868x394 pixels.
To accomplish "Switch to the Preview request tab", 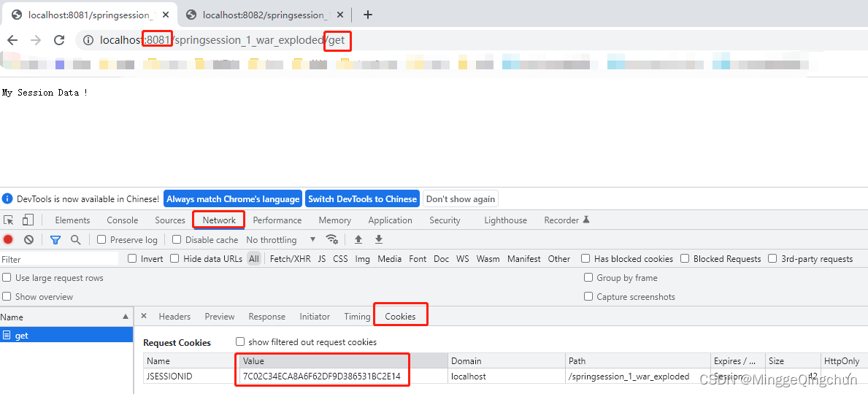I will pos(220,317).
